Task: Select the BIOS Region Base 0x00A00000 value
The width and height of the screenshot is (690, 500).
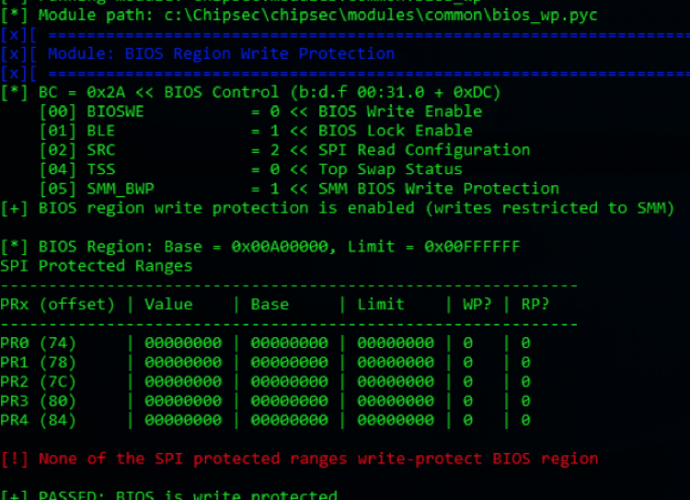Action: (x=280, y=246)
